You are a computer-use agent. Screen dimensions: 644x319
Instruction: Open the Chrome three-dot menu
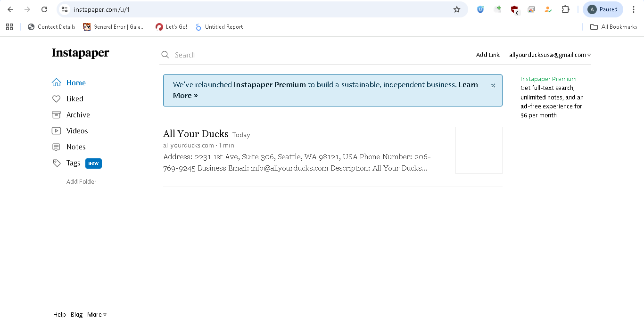click(634, 9)
